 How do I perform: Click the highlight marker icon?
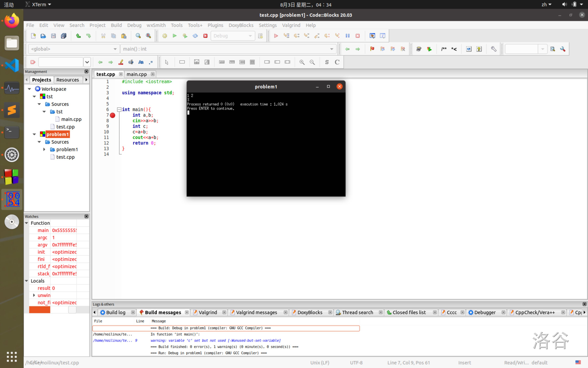(121, 62)
